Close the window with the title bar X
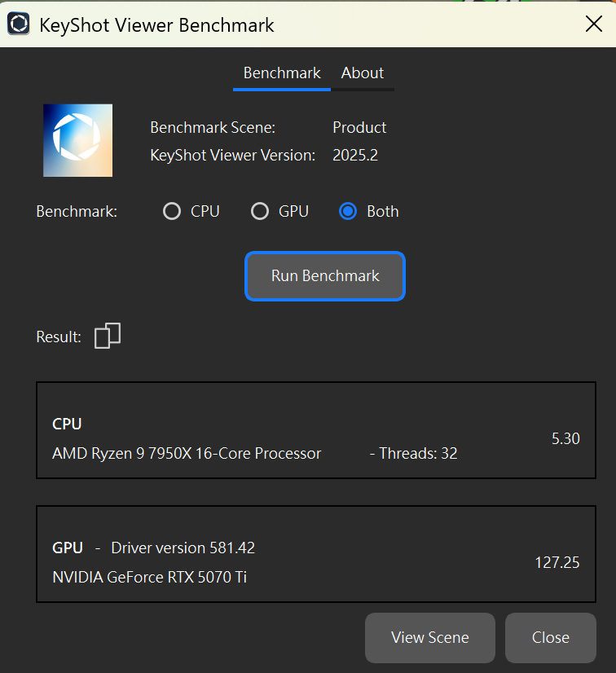The image size is (616, 673). pyautogui.click(x=594, y=24)
